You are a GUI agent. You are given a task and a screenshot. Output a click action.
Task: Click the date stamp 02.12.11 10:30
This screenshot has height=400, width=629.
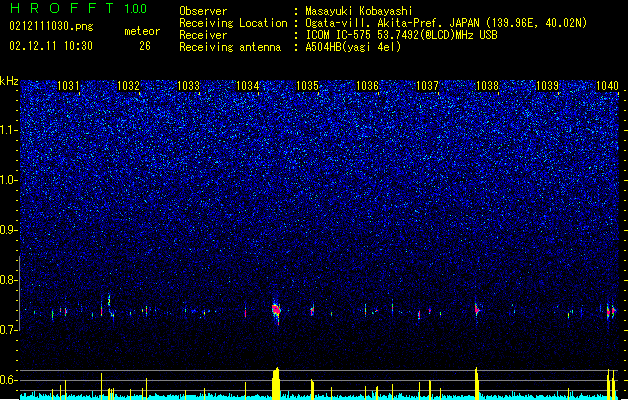51,46
